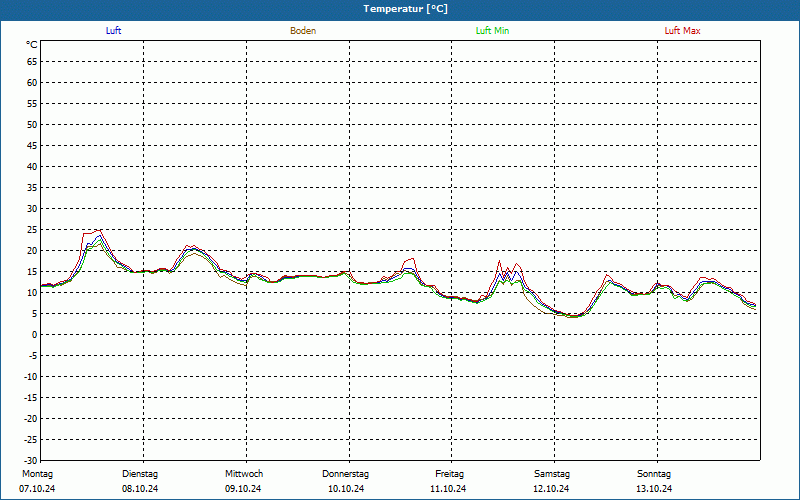Image resolution: width=800 pixels, height=500 pixels.
Task: Click the 55 value on temperature axis
Action: [32, 104]
